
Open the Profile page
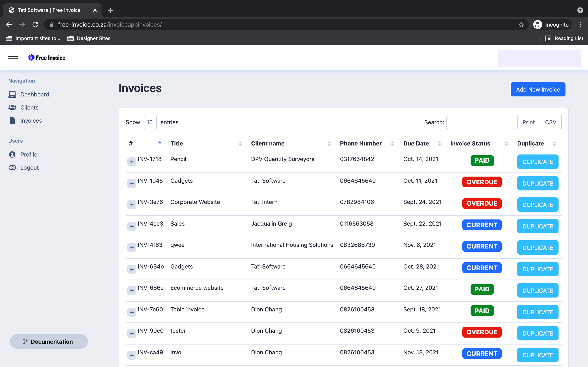click(x=28, y=154)
